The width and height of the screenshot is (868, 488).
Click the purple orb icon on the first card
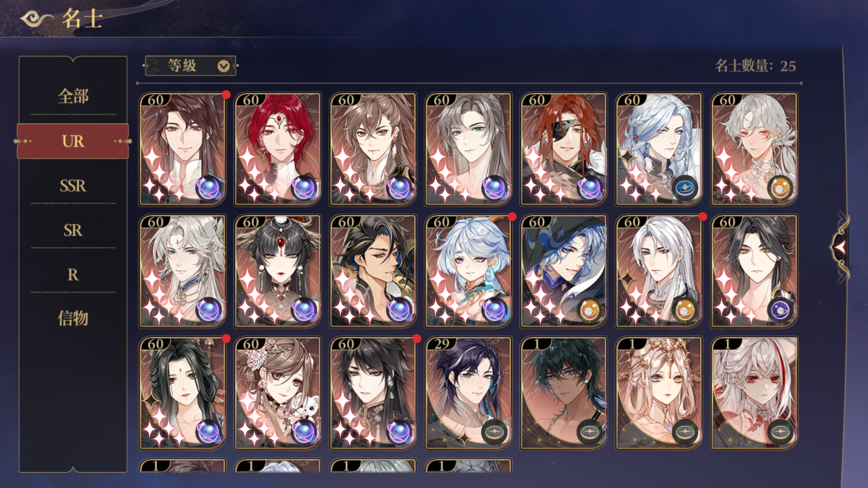coord(208,188)
